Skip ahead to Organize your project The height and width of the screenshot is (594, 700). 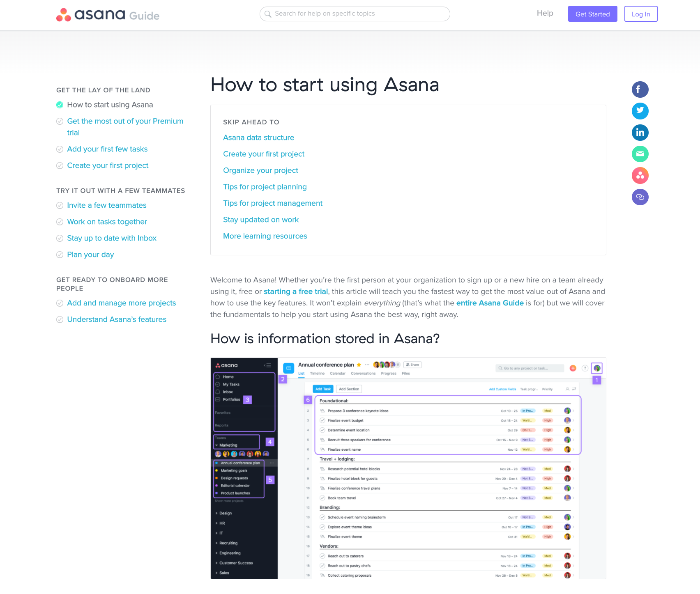click(260, 170)
